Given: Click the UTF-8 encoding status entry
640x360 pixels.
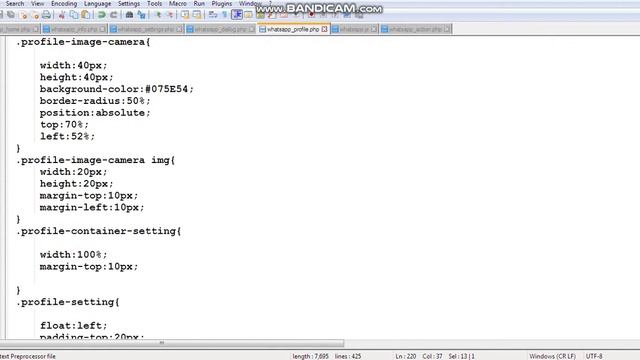Looking at the screenshot, I should click(594, 356).
